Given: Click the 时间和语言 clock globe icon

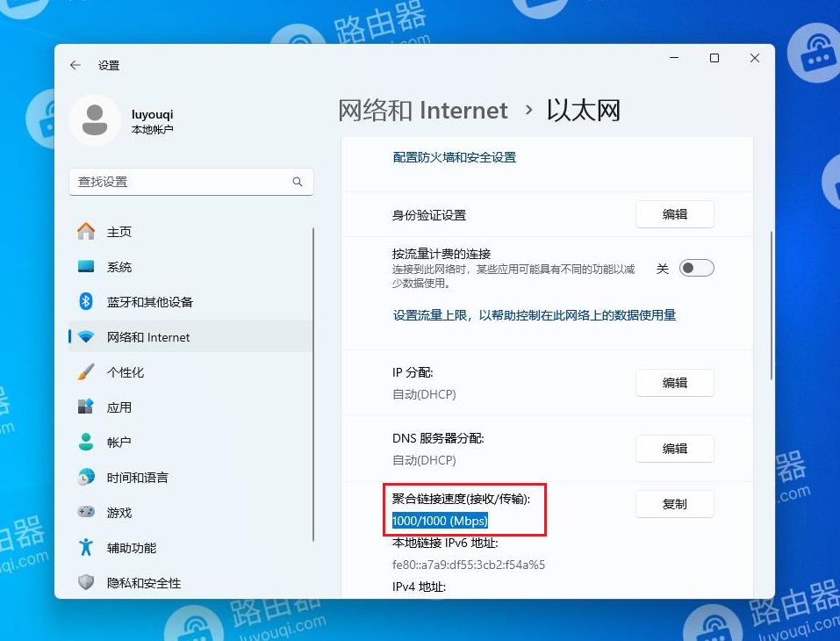Looking at the screenshot, I should (86, 477).
